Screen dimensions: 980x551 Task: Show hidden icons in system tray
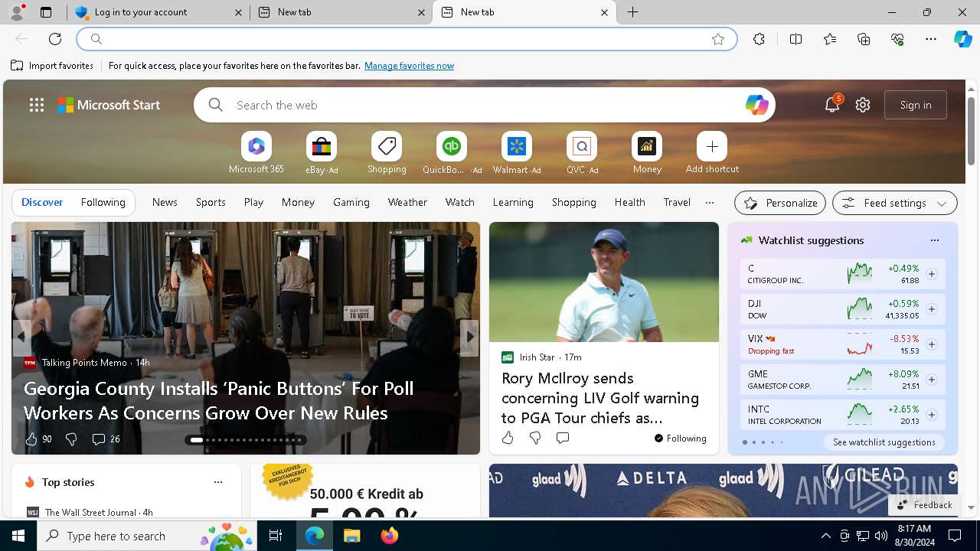(825, 536)
